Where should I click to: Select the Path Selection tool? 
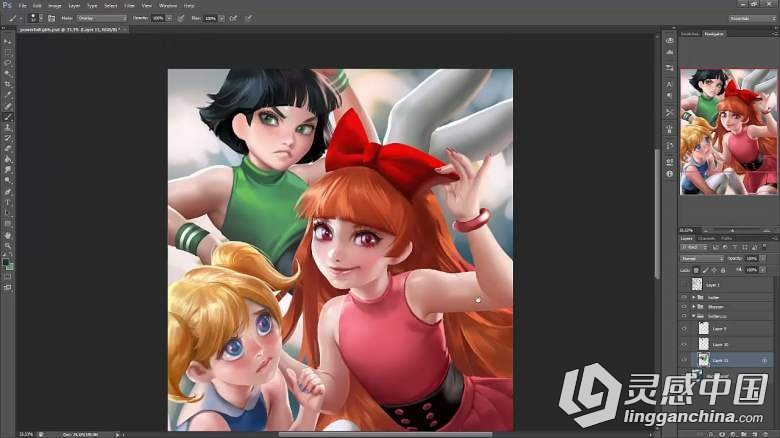(x=7, y=213)
